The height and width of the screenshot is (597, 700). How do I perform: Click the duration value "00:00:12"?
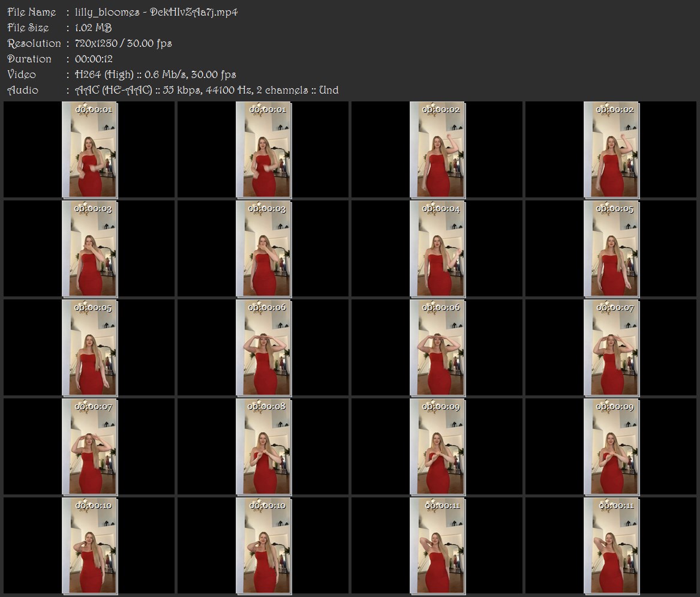tap(94, 59)
